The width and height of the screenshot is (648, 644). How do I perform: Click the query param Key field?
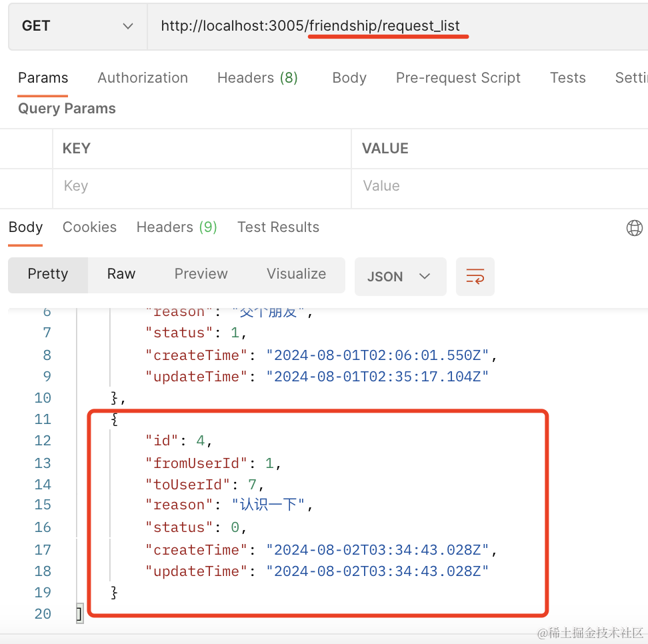(x=200, y=186)
